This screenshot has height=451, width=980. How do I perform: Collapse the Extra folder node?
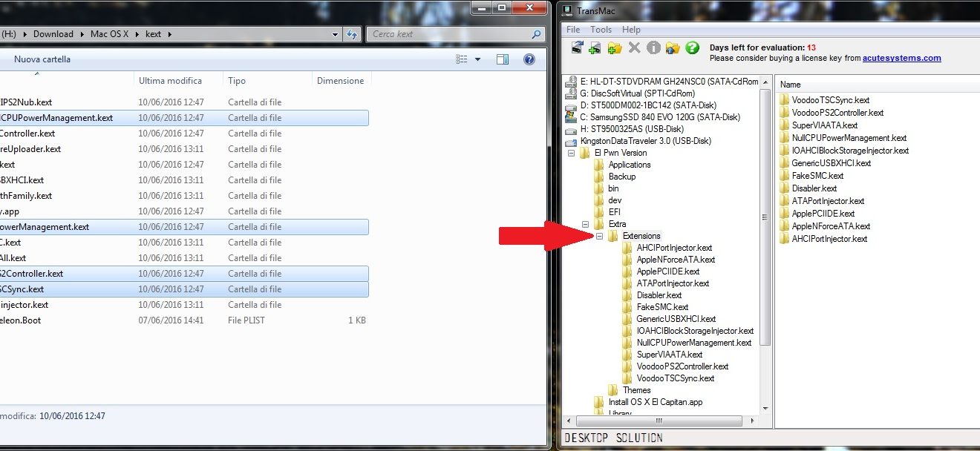tap(586, 224)
